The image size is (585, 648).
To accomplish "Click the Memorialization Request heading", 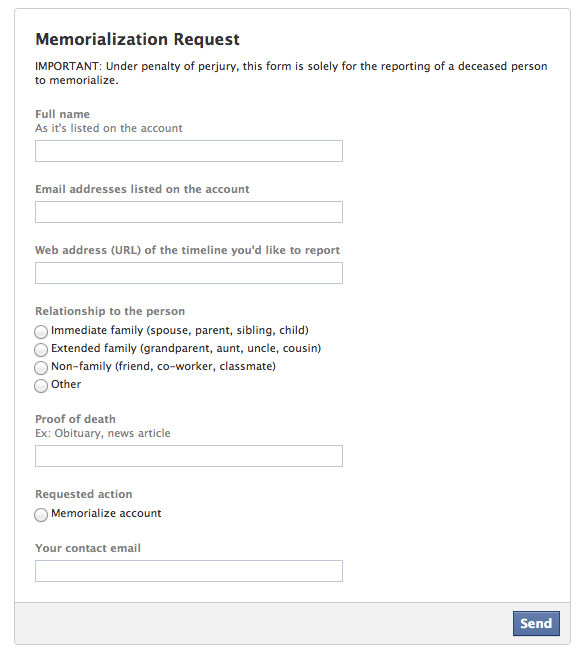I will [x=137, y=39].
